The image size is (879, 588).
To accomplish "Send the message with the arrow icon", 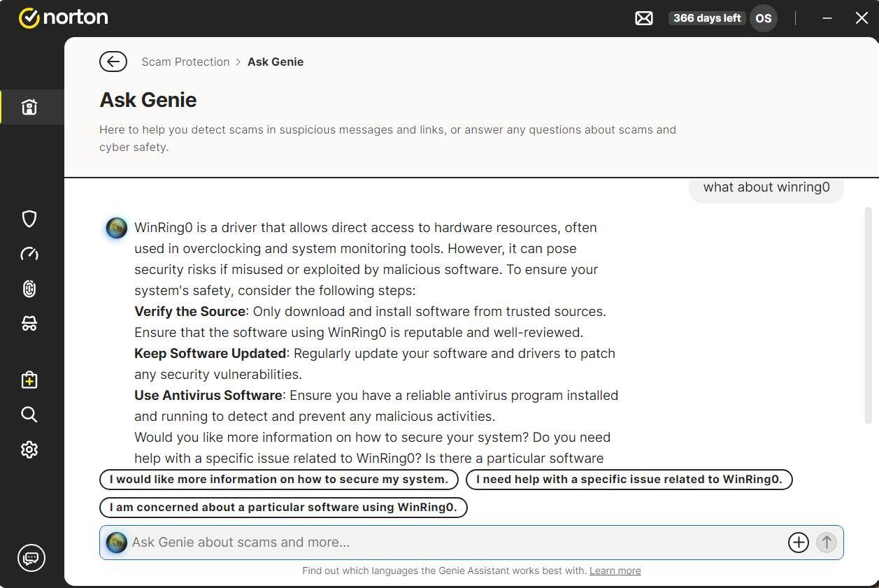I will click(x=826, y=542).
